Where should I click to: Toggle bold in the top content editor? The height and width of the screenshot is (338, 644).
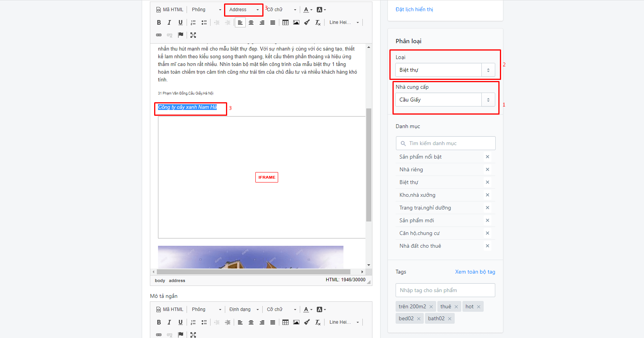pos(159,22)
